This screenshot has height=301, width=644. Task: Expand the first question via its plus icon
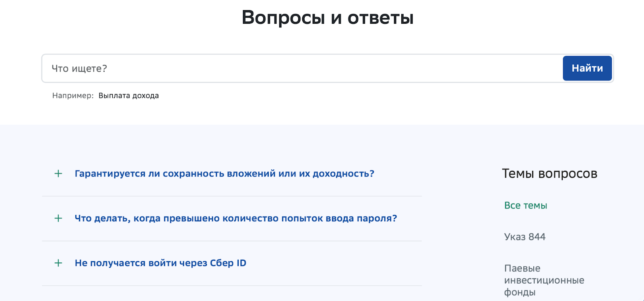[x=58, y=173]
